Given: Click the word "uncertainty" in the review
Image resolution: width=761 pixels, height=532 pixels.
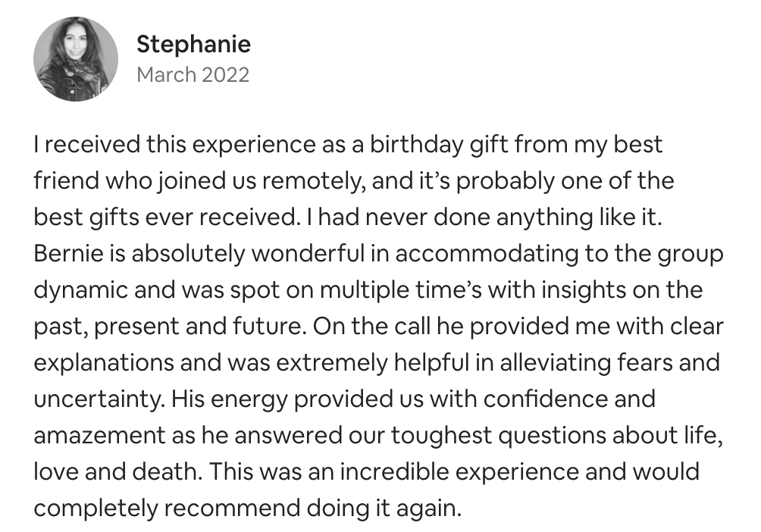Looking at the screenshot, I should point(99,399).
